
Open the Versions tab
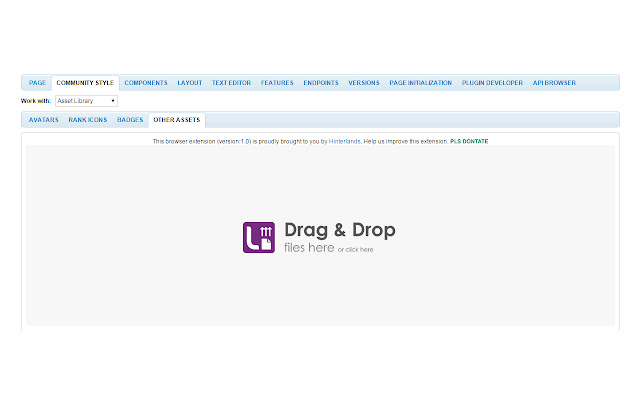click(x=364, y=83)
